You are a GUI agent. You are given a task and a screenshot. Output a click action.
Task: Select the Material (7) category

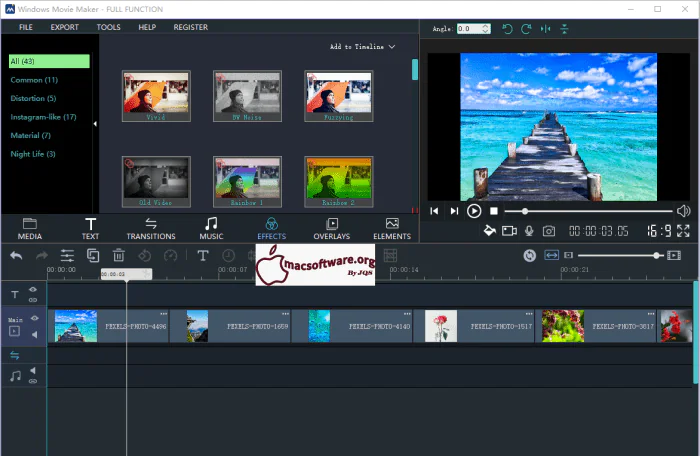[x=30, y=135]
